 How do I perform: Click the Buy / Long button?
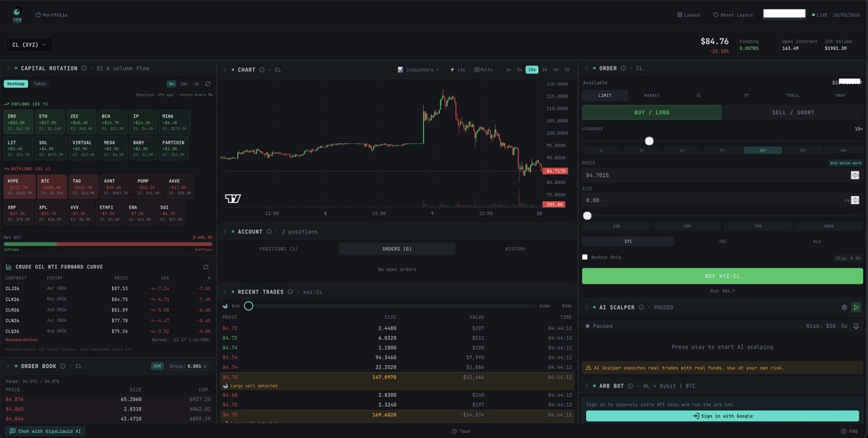tap(652, 112)
